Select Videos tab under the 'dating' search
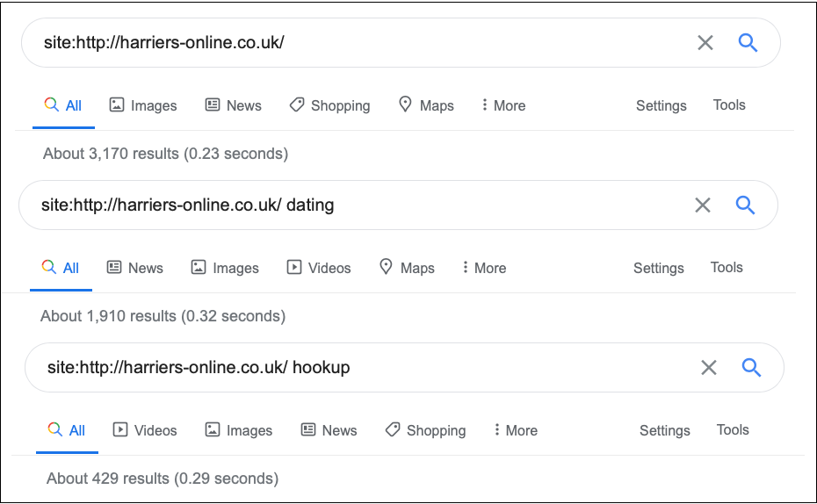Screen dimensions: 817x504 319,268
